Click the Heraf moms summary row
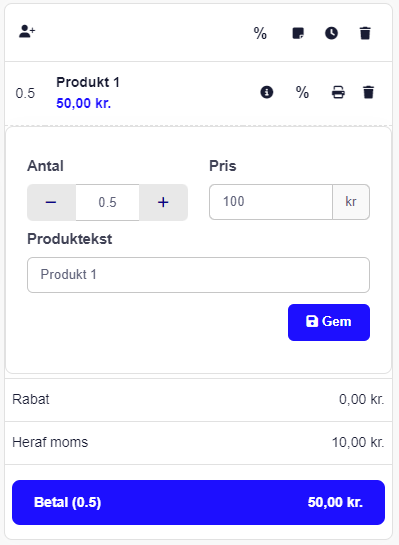399x545 pixels. [x=198, y=443]
